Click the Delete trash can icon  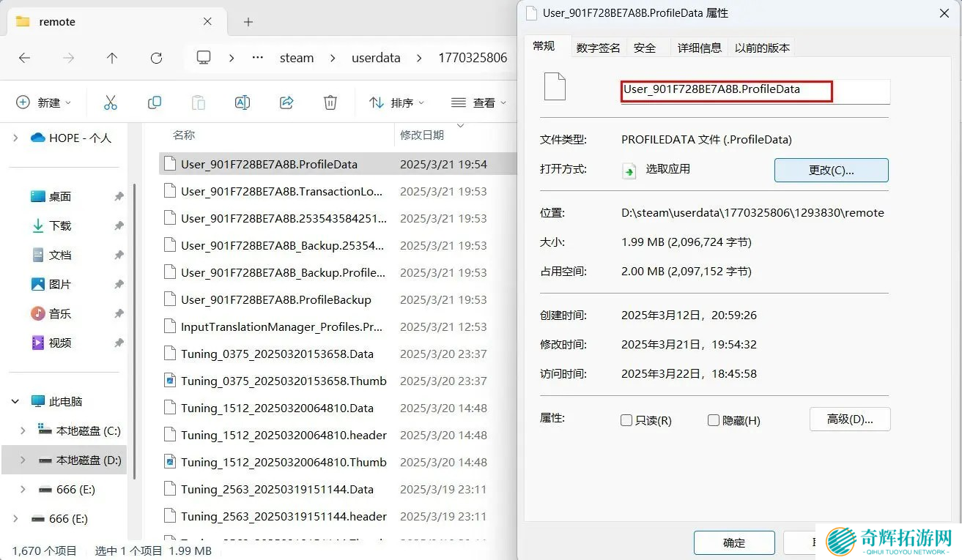(330, 102)
